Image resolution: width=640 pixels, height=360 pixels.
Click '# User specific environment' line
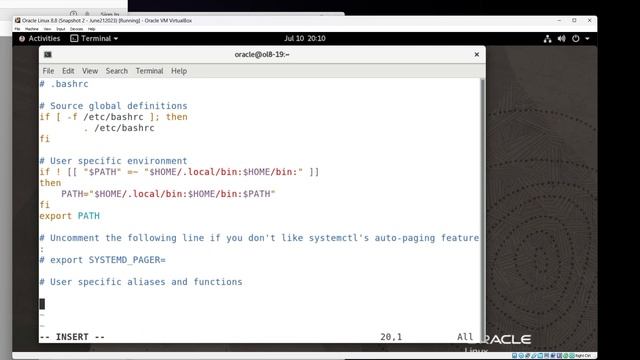113,161
